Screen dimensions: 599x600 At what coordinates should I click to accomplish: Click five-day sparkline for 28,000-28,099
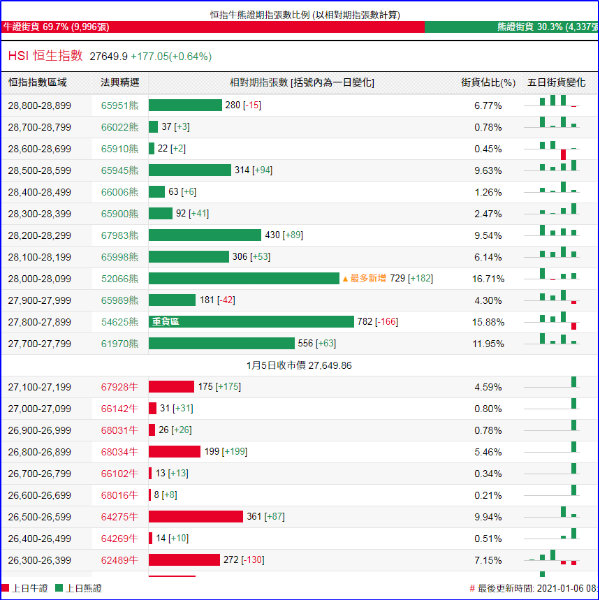point(552,275)
